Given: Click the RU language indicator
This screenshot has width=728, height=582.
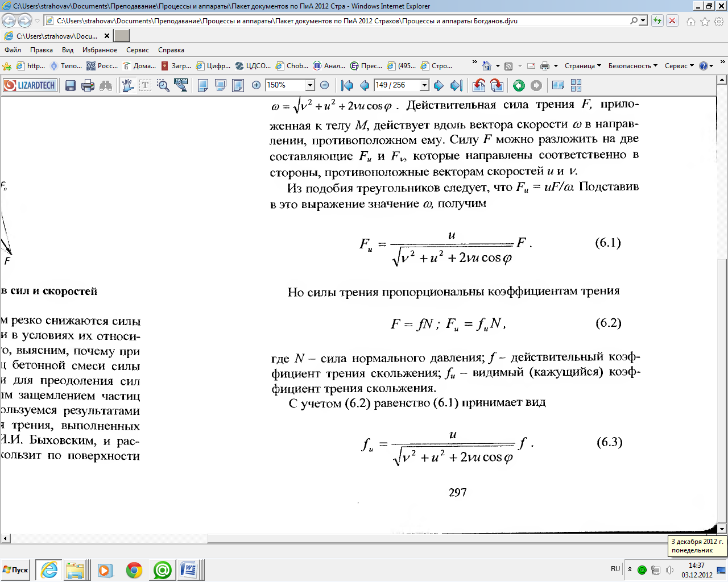Looking at the screenshot, I should pyautogui.click(x=615, y=569).
